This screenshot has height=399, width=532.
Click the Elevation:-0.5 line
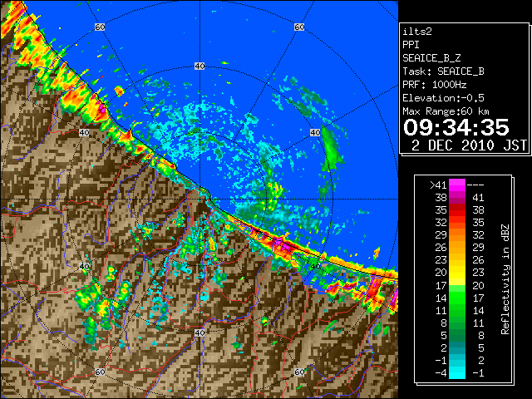click(443, 98)
